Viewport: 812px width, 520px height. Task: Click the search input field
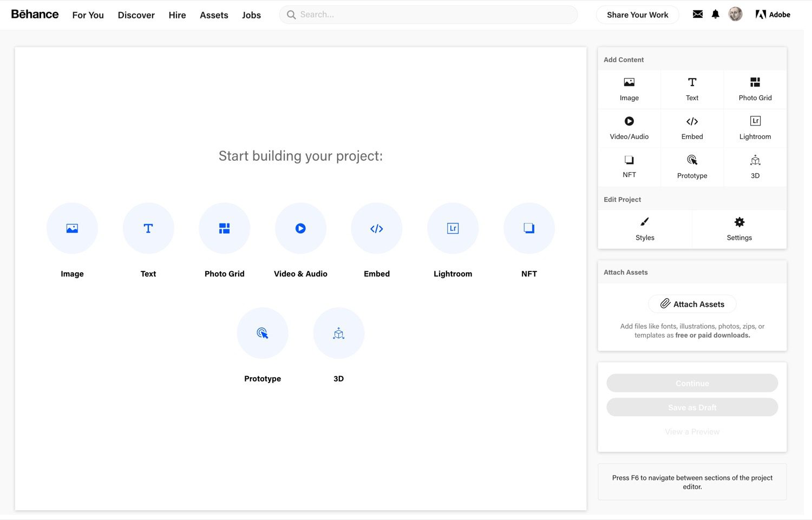click(428, 15)
